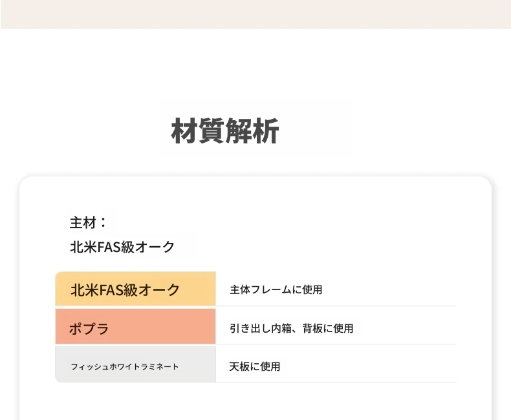The width and height of the screenshot is (511, 420).
Task: Select the 主材： label
Action: click(88, 223)
